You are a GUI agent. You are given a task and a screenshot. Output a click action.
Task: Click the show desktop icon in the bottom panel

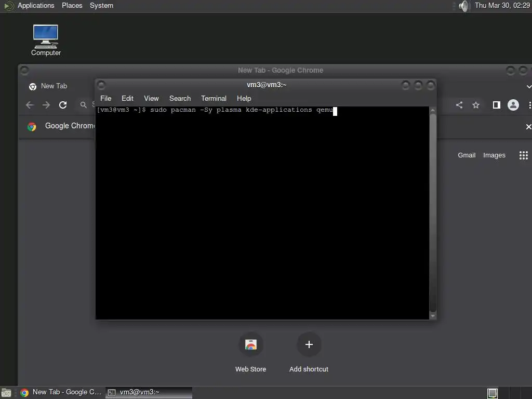pos(6,393)
